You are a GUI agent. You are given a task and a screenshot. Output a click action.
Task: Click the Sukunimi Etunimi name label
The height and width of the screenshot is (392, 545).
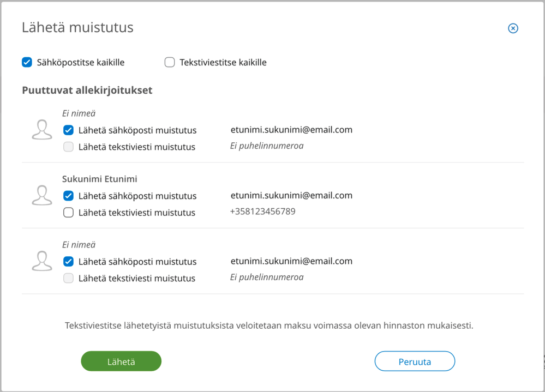tap(99, 179)
